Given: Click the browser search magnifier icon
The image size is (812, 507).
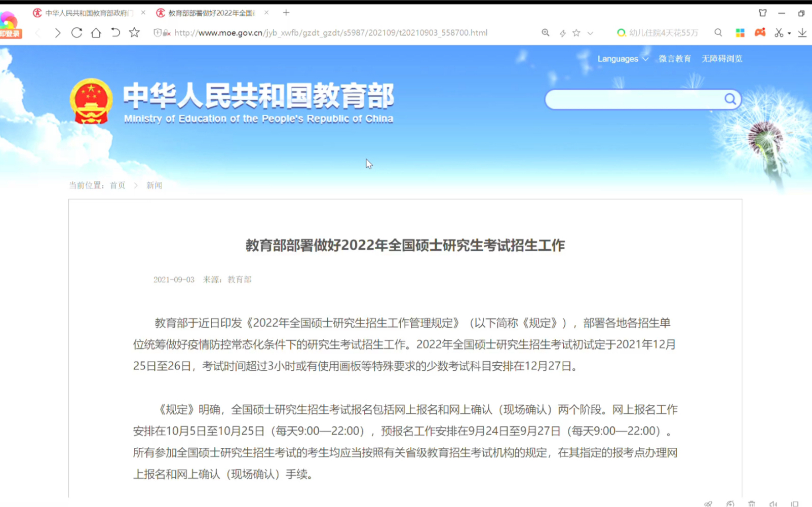Looking at the screenshot, I should point(718,33).
